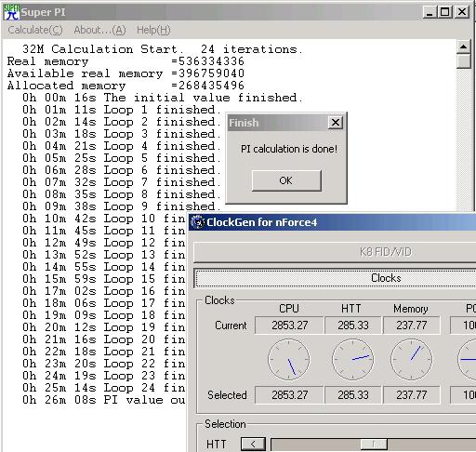
Task: Click the 'Loop 24' line at 25m 14s
Action: (x=104, y=388)
